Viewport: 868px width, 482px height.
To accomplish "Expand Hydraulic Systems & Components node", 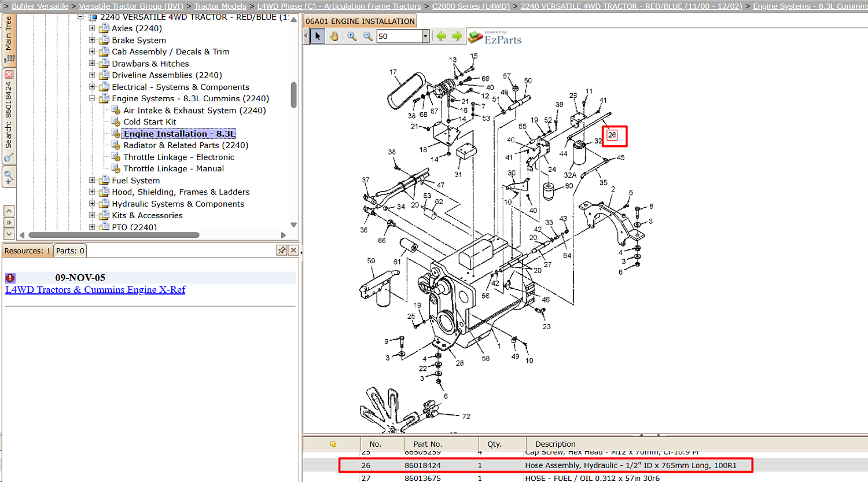I will [92, 204].
